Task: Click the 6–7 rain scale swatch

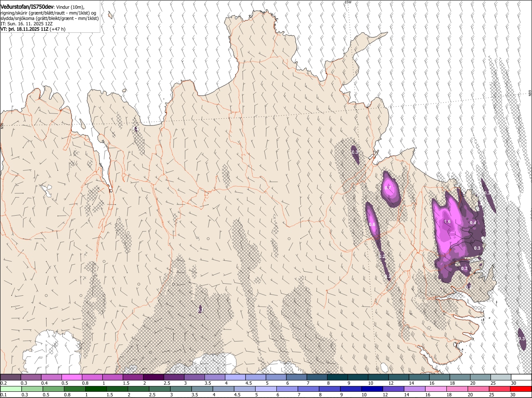Action: 287,389
